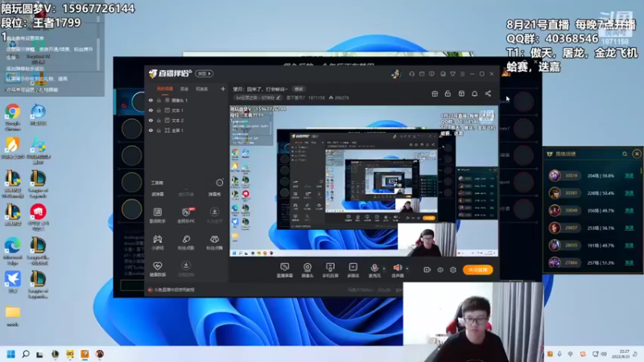Viewport: 644px width, 362px height.
Task: Open the gift box icon in the header
Action: pos(435,93)
